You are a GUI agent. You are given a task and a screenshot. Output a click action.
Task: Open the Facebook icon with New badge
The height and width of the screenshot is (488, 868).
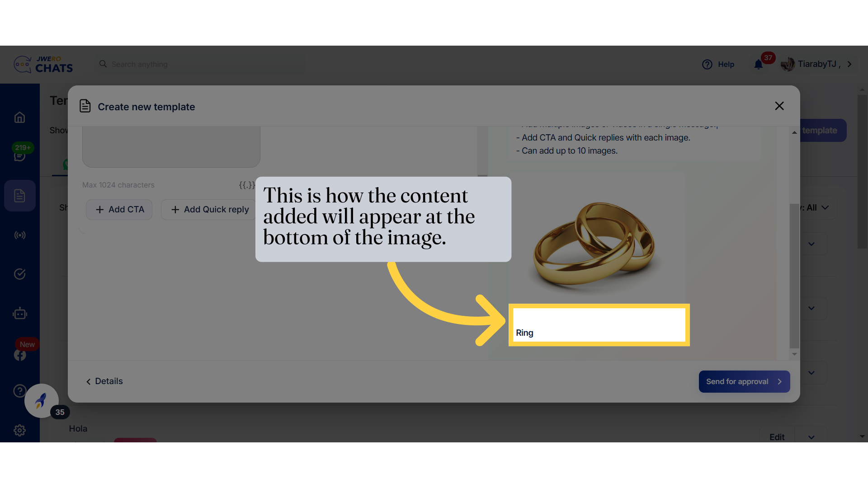19,355
